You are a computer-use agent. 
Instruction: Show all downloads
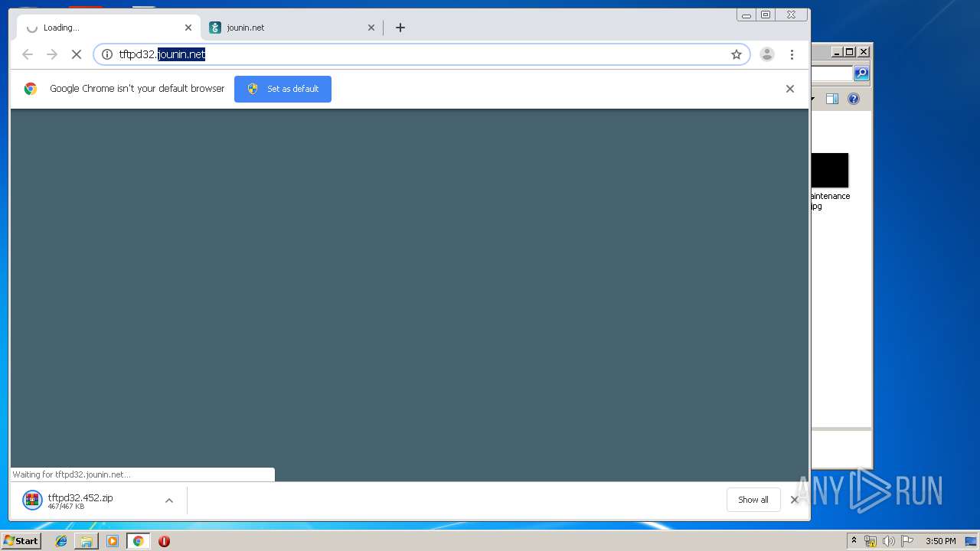point(753,500)
